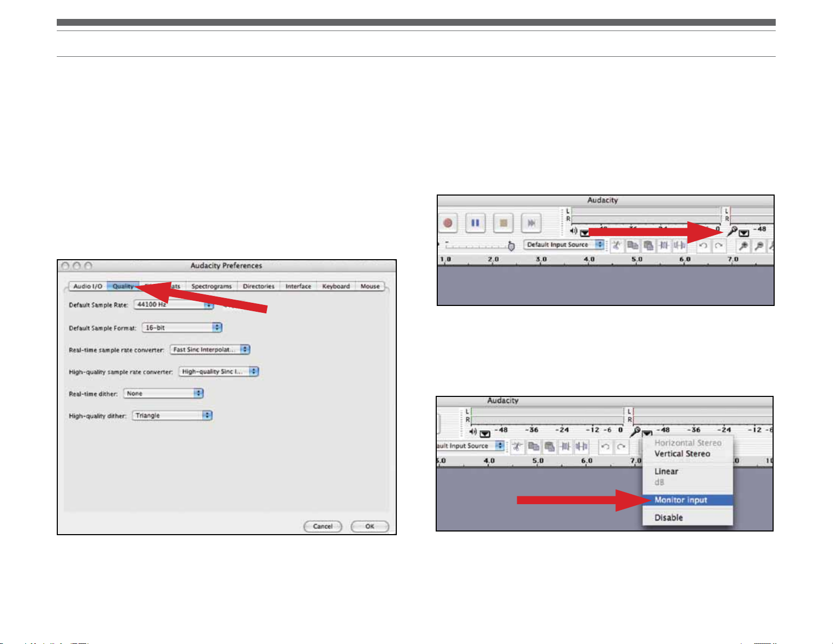Image resolution: width=833 pixels, height=644 pixels.
Task: Click OK in Audacity Preferences
Action: pyautogui.click(x=370, y=526)
